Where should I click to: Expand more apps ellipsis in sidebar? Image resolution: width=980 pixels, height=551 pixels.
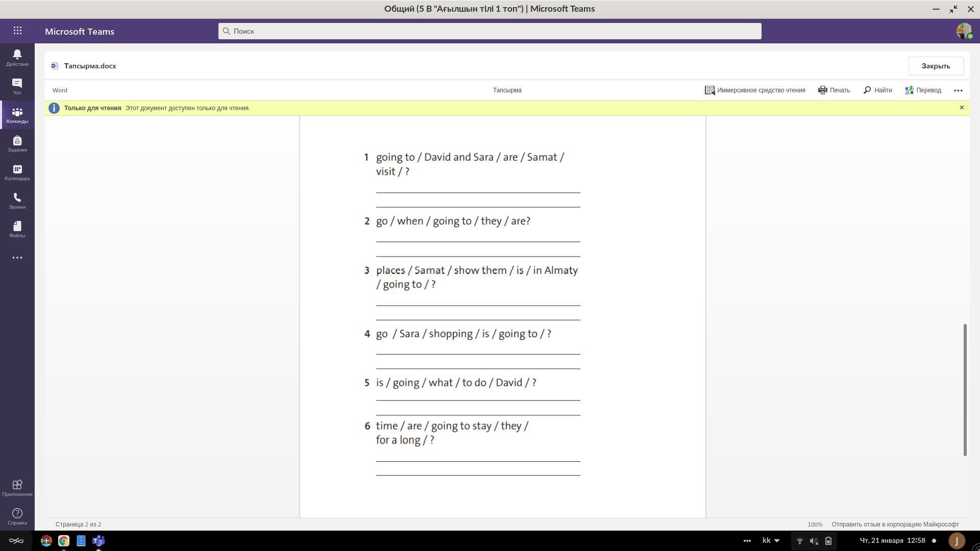17,258
